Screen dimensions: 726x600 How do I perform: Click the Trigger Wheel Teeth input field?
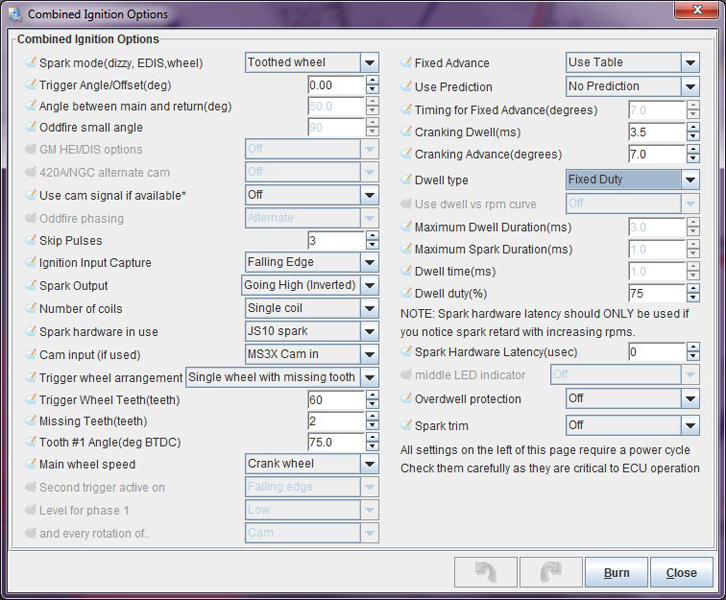pyautogui.click(x=336, y=399)
